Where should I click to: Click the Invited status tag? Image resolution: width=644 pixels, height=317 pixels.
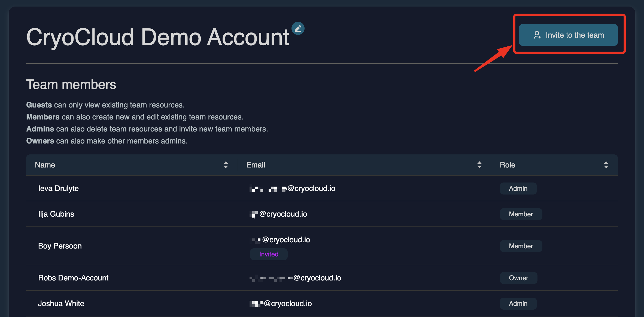pos(269,254)
